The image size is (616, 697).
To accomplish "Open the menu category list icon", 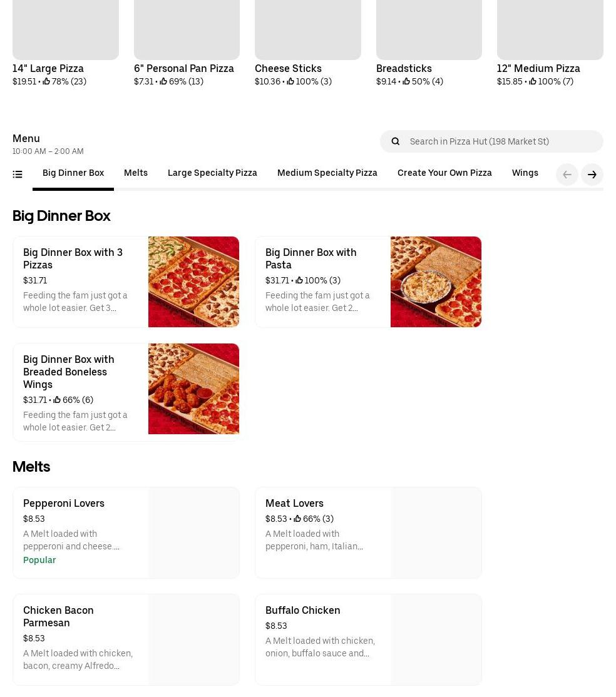I will [18, 175].
